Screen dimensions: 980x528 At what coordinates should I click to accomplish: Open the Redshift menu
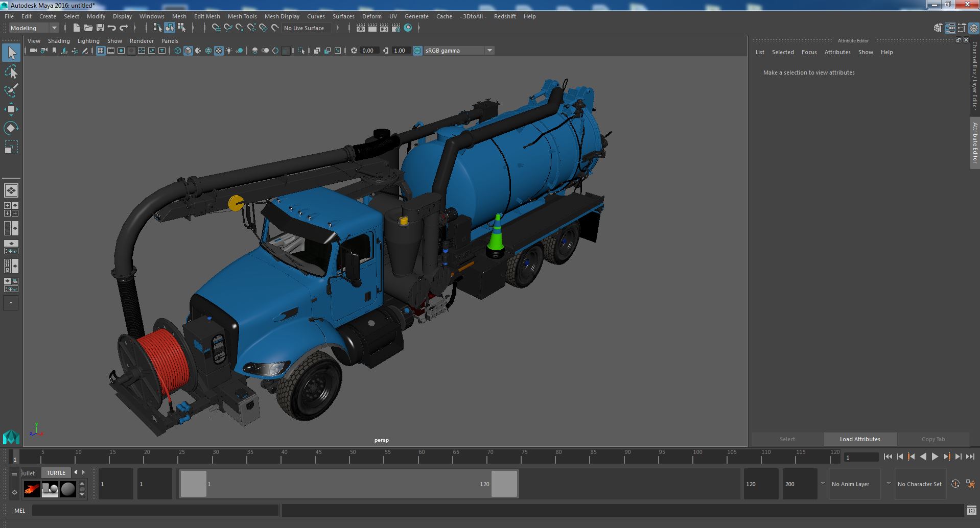point(505,16)
